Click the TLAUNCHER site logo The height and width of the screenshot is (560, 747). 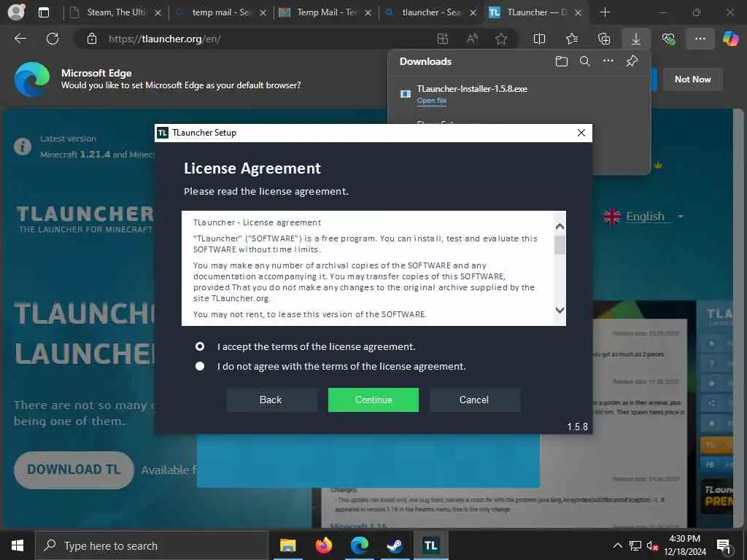click(x=85, y=219)
